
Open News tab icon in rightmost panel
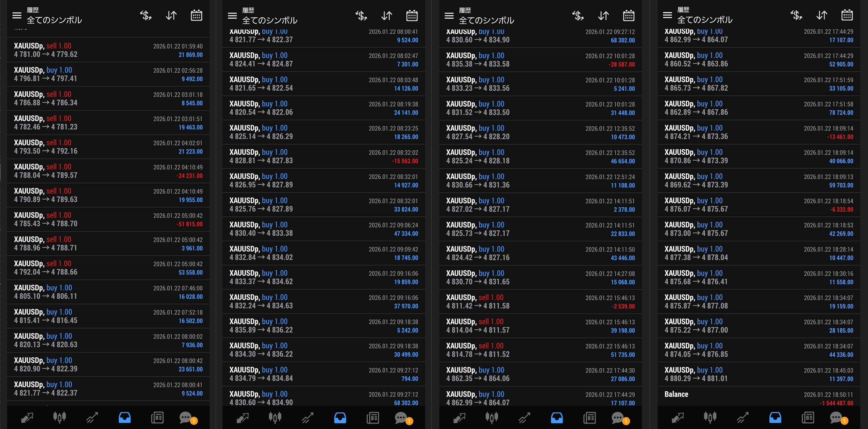[x=808, y=417]
